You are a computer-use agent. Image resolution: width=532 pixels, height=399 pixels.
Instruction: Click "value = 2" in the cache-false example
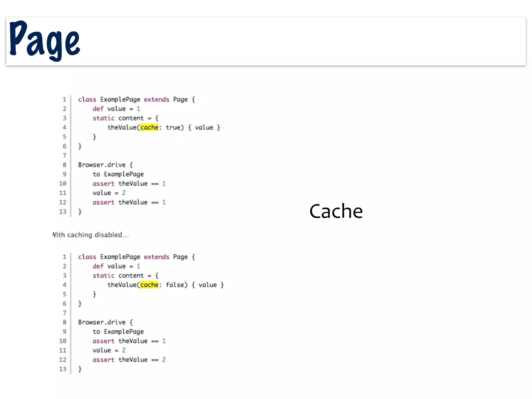[109, 350]
